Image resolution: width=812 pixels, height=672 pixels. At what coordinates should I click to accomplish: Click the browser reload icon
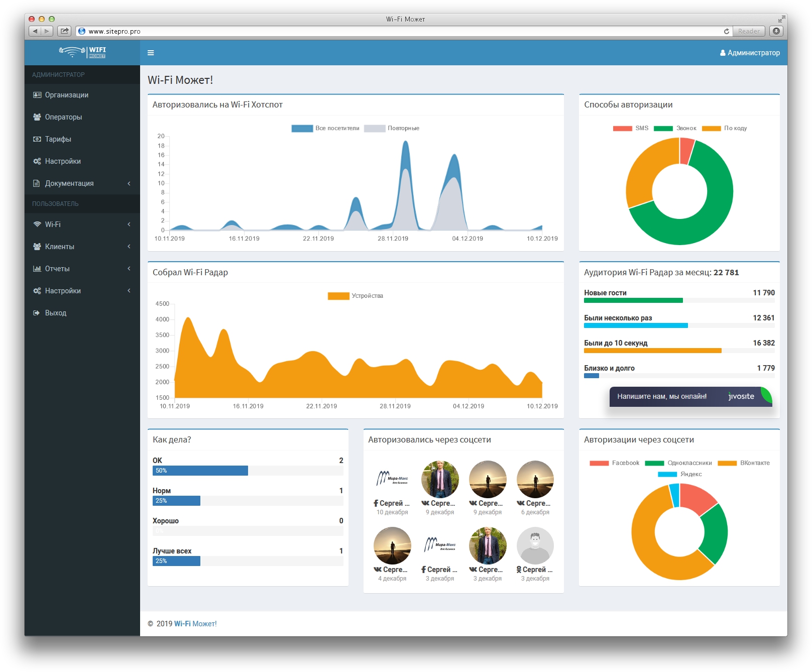coord(726,31)
